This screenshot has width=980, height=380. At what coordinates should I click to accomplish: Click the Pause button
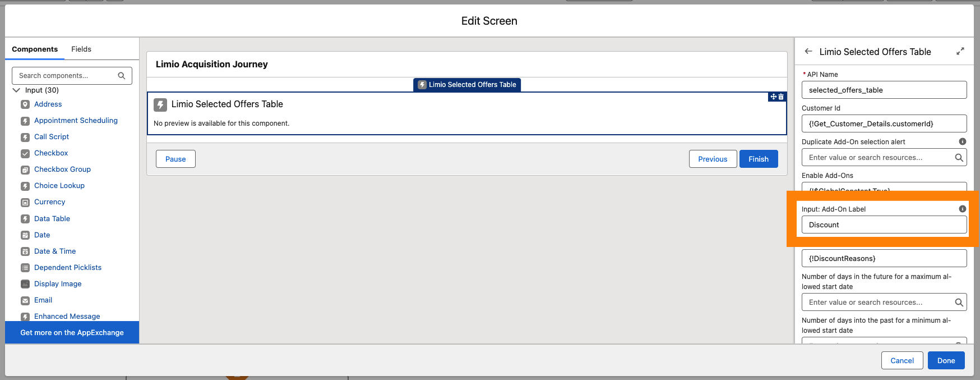(175, 159)
